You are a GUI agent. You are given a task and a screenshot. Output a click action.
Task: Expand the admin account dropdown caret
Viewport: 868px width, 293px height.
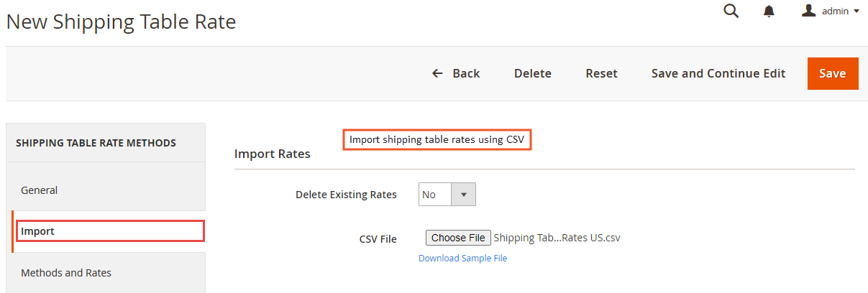(856, 11)
